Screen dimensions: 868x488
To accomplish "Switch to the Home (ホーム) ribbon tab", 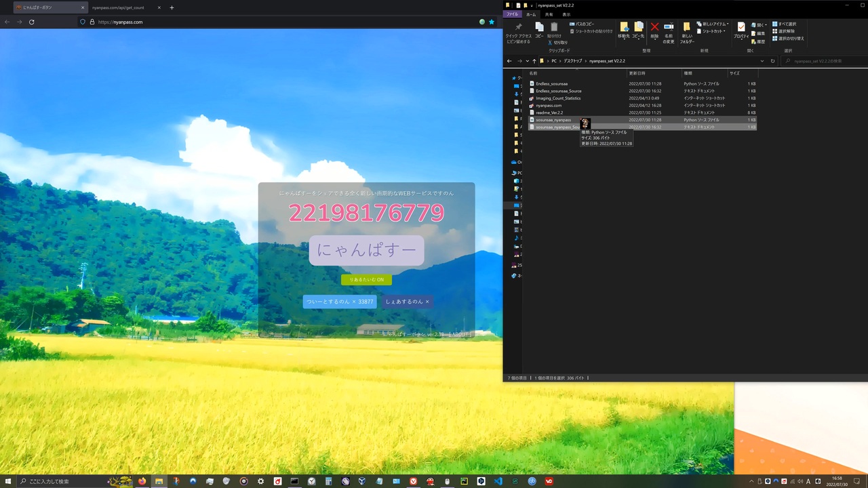I will click(x=531, y=14).
